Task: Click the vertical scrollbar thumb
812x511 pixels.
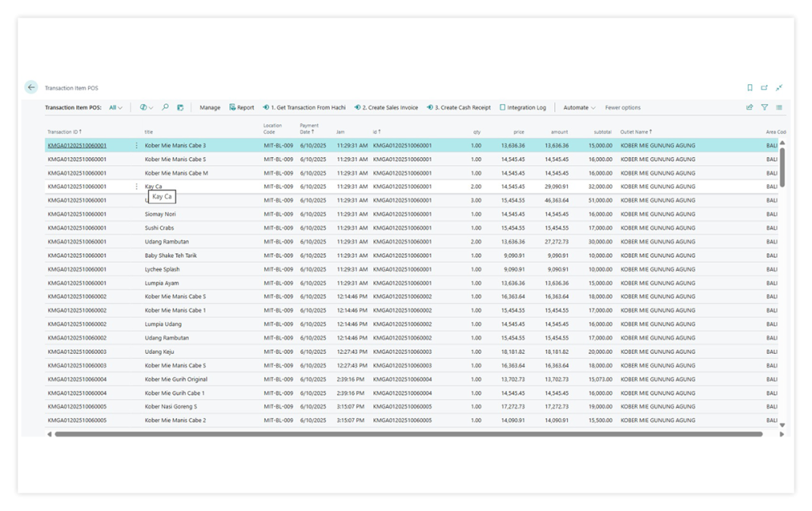Action: click(x=783, y=167)
